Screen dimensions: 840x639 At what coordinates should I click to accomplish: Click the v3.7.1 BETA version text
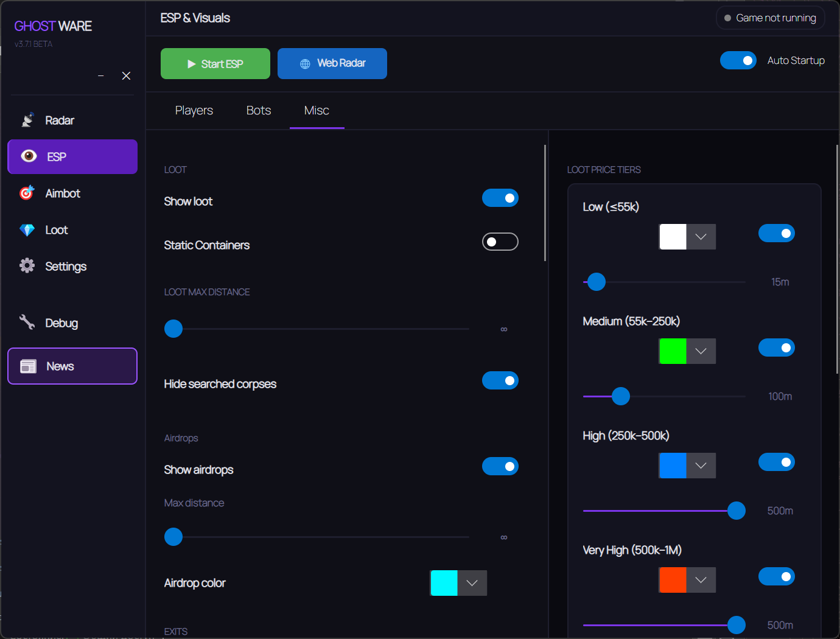33,44
